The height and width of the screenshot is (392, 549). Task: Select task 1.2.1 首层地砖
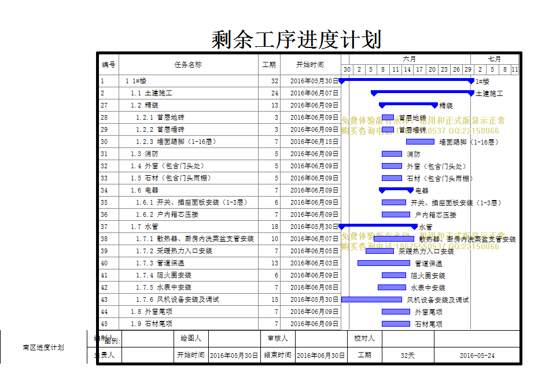[219, 117]
